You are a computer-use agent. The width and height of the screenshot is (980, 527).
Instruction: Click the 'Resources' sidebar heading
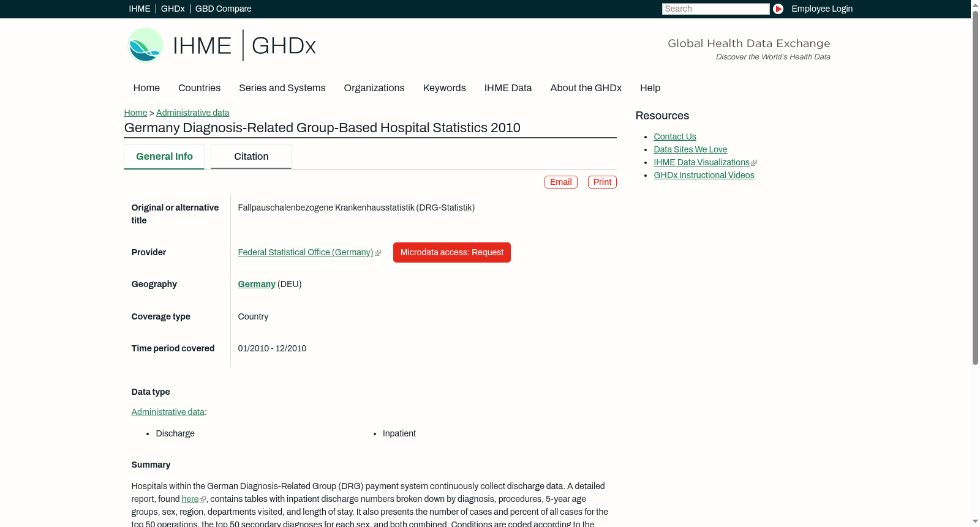pos(662,116)
